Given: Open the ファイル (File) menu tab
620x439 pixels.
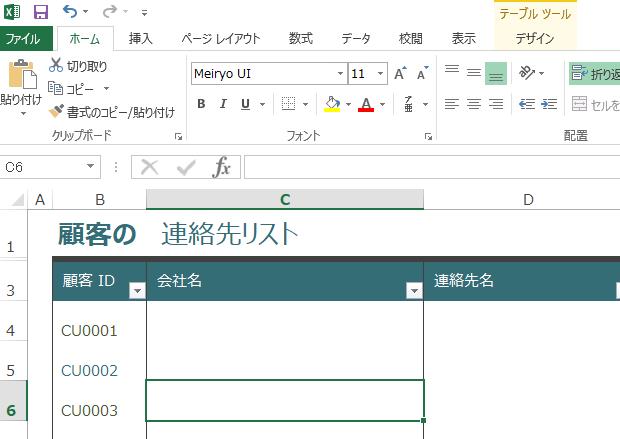Looking at the screenshot, I should pos(23,39).
